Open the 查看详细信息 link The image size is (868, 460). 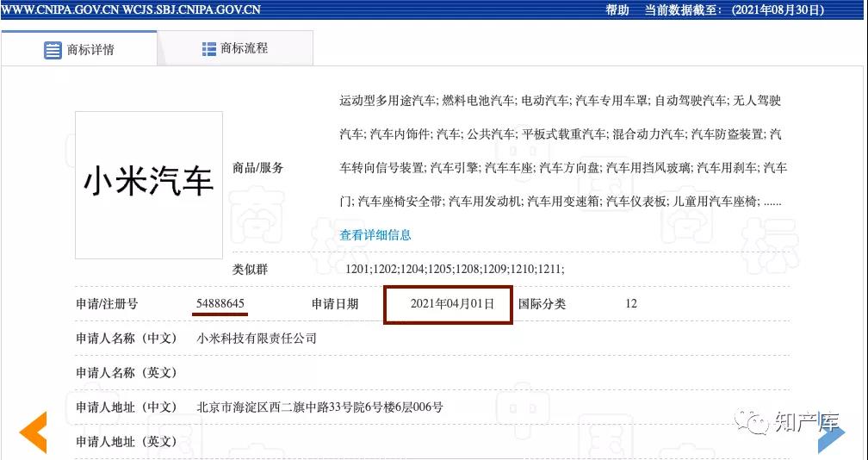click(x=375, y=234)
